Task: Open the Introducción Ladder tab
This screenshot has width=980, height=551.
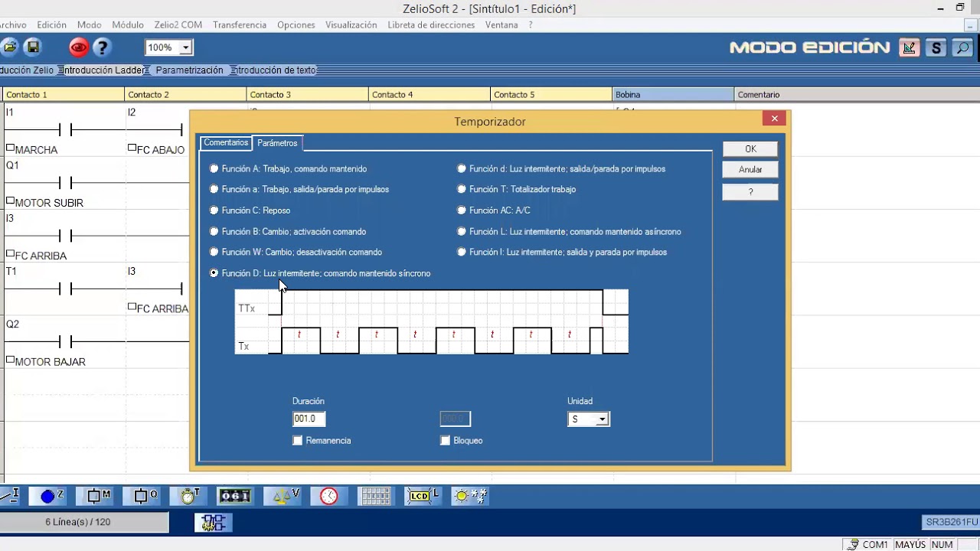Action: (103, 70)
